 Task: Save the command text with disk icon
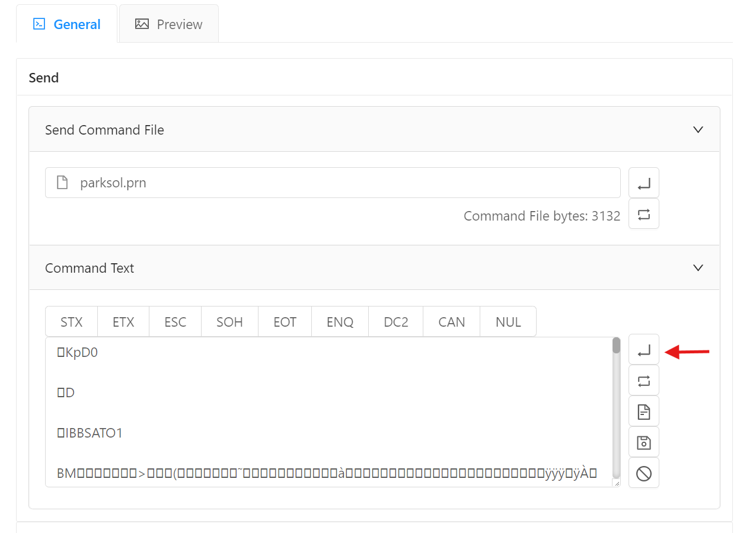point(644,442)
